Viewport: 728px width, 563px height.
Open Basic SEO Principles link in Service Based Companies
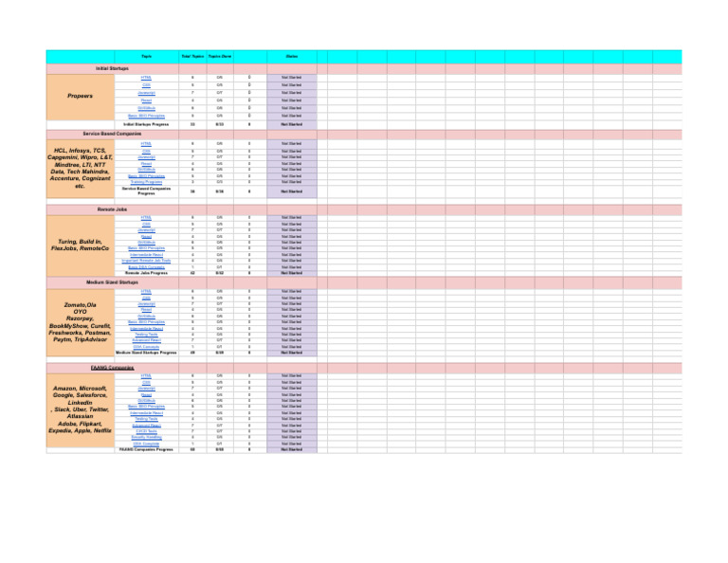(146, 176)
